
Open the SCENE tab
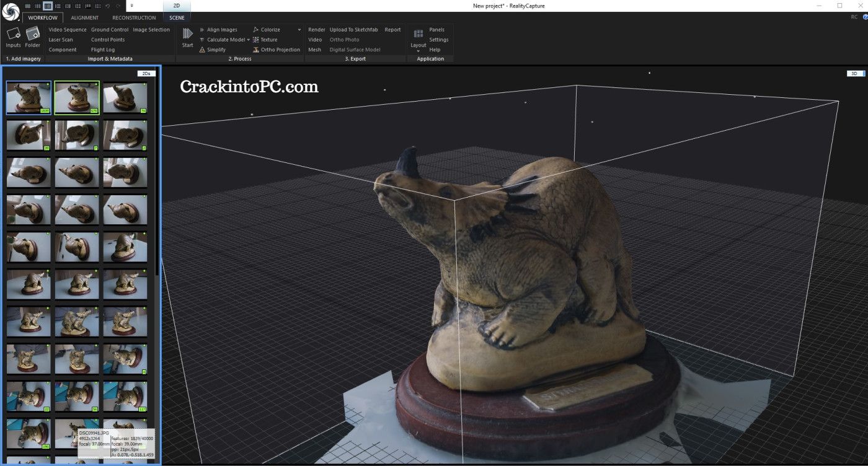177,18
